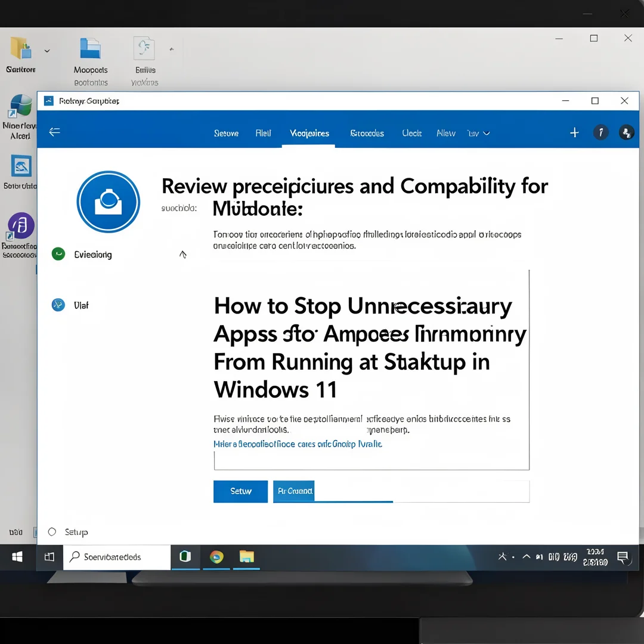Select Evieaiorig in the left sidebar
The width and height of the screenshot is (644, 644).
[93, 255]
